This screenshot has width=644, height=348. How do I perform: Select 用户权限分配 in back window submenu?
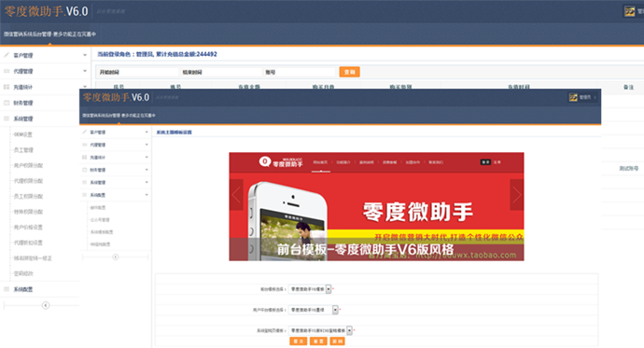pyautogui.click(x=28, y=165)
